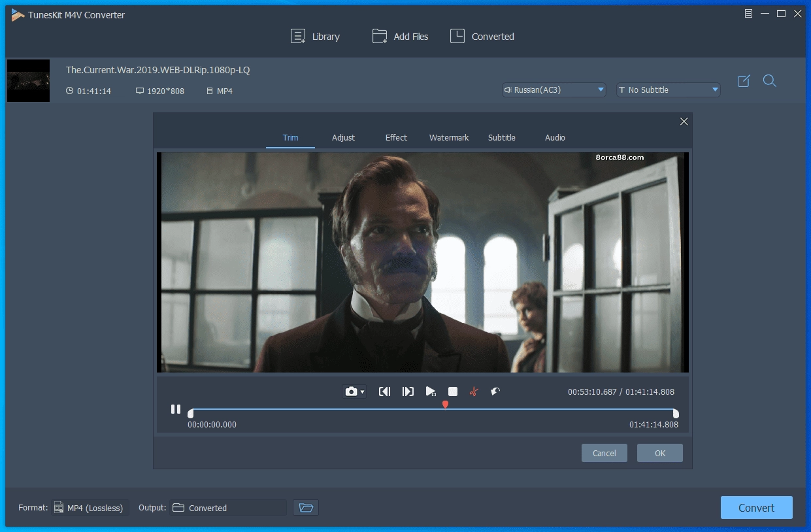Close the edit dialog with X
Screen dimensions: 811x532
(x=684, y=122)
